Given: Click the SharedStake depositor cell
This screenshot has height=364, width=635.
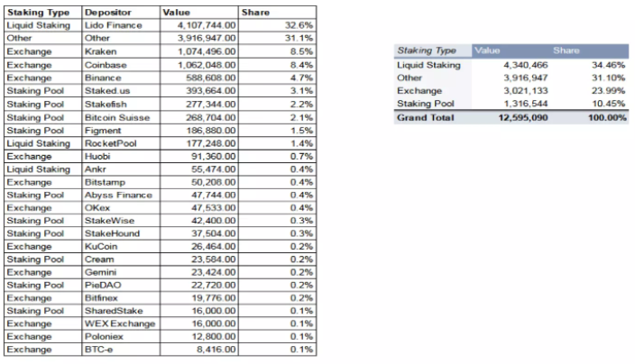Looking at the screenshot, I should pyautogui.click(x=112, y=310).
